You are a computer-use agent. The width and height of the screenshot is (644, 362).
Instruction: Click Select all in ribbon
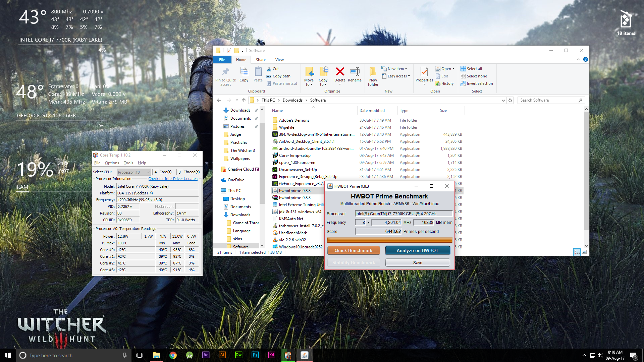(471, 69)
